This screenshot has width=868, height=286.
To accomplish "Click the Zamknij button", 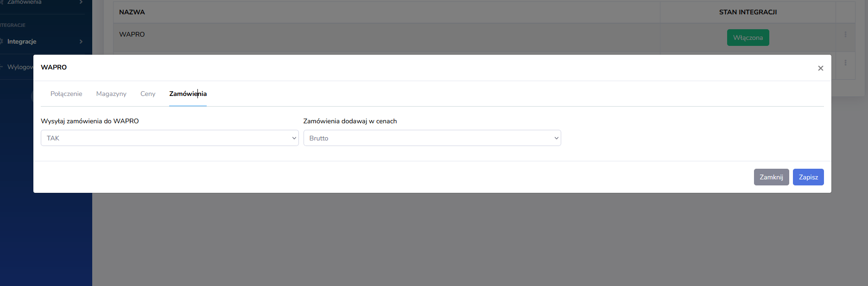I will (771, 177).
